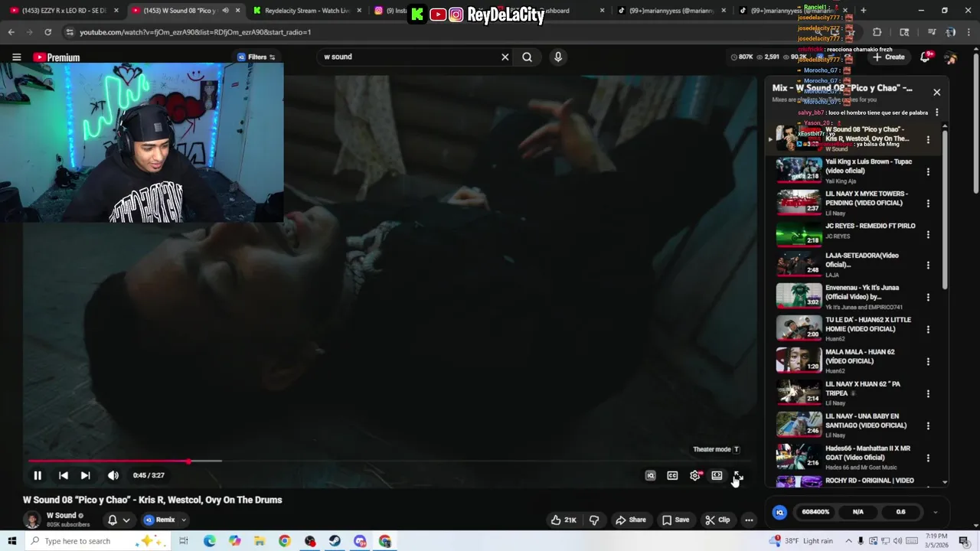Expand the Remix dropdown arrow
Viewport: 980px width, 551px height.
[x=183, y=520]
